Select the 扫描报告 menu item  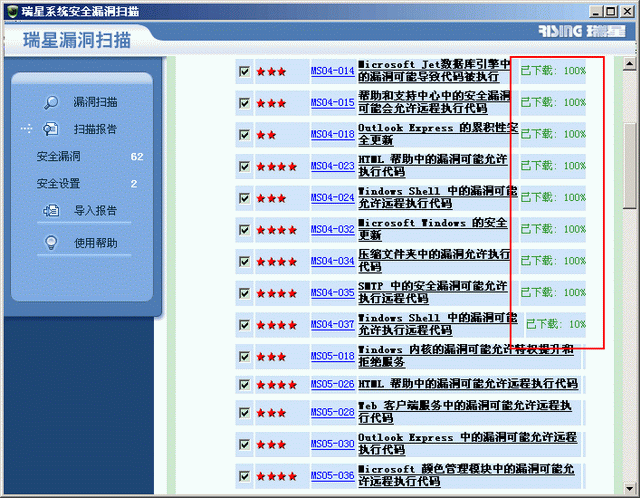coord(95,129)
